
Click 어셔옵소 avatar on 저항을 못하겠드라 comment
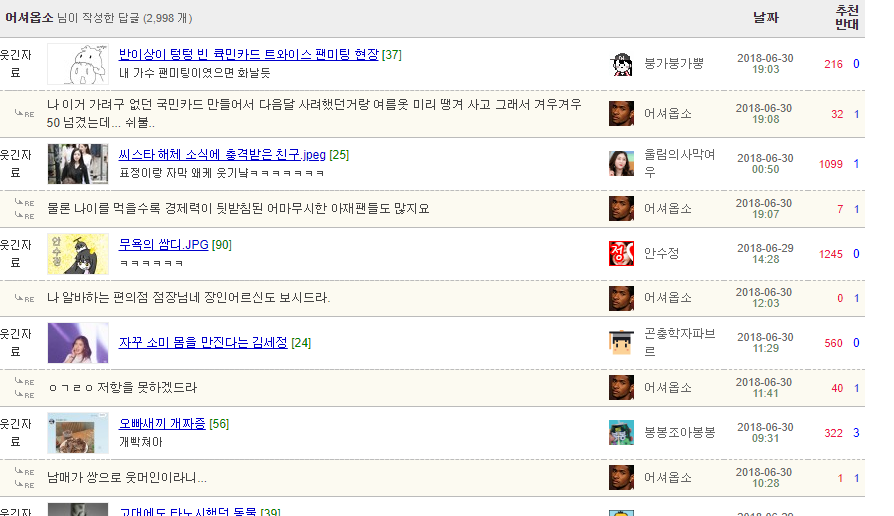coord(621,388)
